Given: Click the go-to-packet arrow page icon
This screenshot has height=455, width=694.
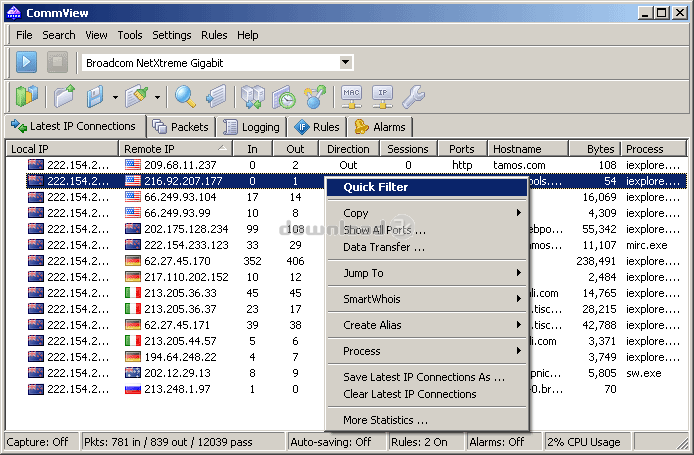Looking at the screenshot, I should point(216,96).
